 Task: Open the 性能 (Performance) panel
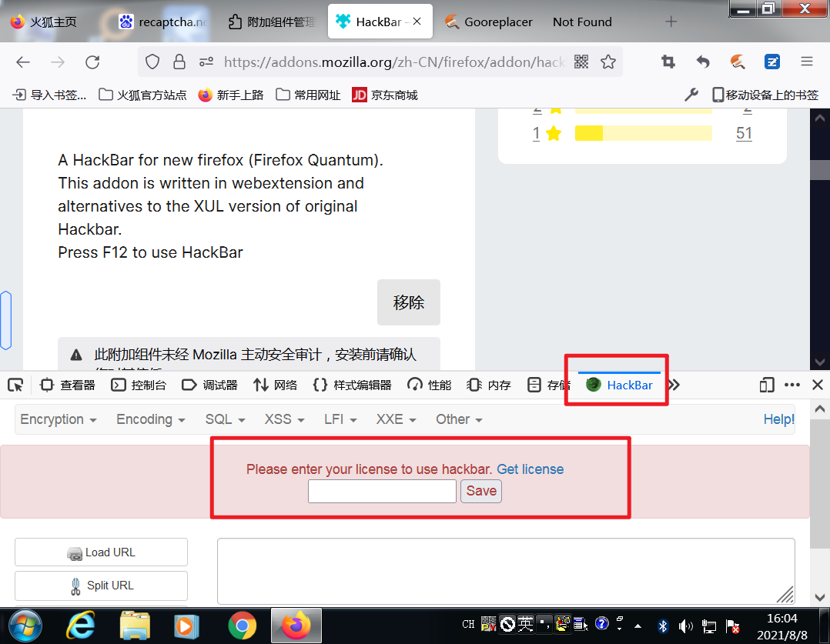[x=428, y=385]
